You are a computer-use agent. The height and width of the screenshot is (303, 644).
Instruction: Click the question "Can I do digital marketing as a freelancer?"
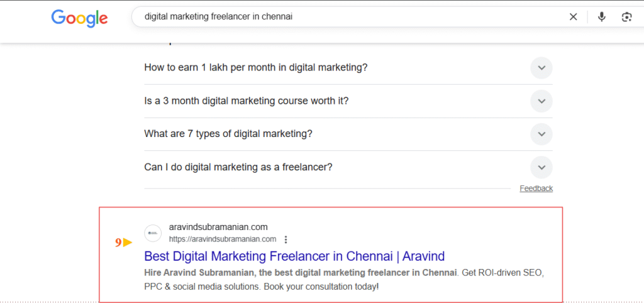point(238,167)
